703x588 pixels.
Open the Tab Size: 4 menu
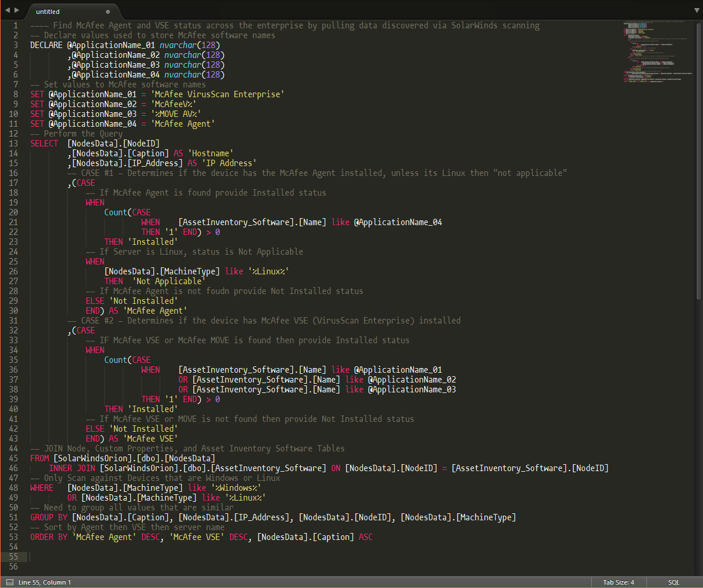coord(619,582)
